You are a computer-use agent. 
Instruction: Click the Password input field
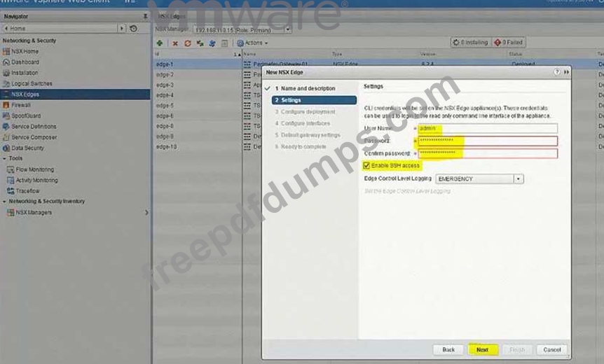point(488,141)
